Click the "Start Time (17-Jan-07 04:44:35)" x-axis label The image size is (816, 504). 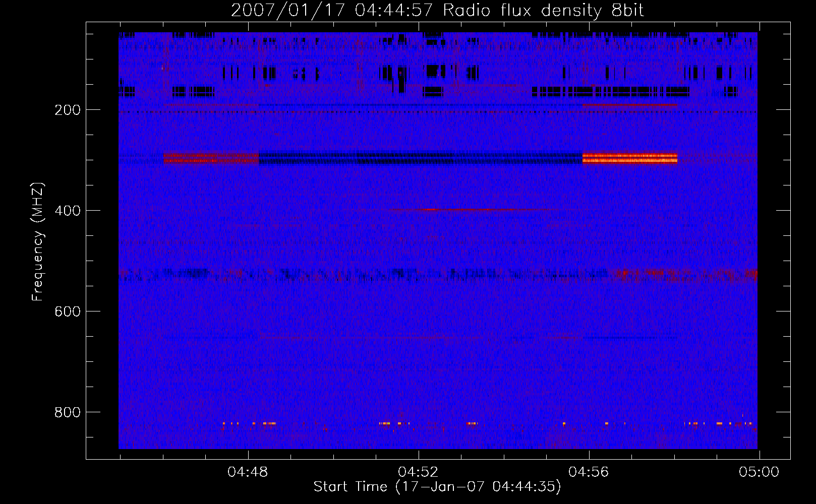437,487
